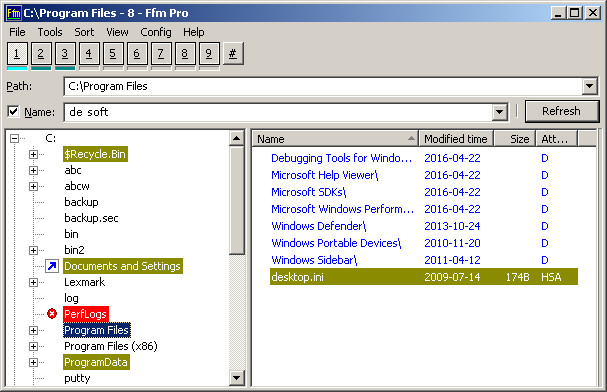Select the Windows Portable Devices\ entry
This screenshot has width=607, height=392.
(336, 243)
